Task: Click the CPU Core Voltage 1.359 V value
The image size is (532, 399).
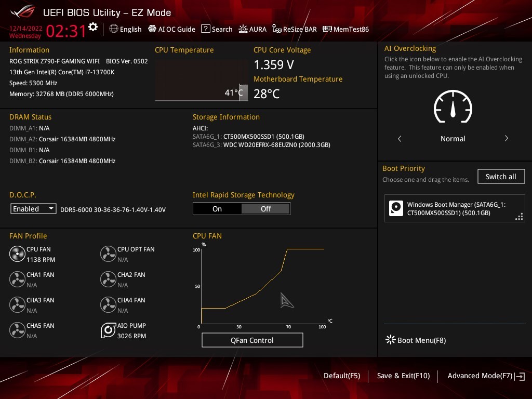Action: [274, 64]
